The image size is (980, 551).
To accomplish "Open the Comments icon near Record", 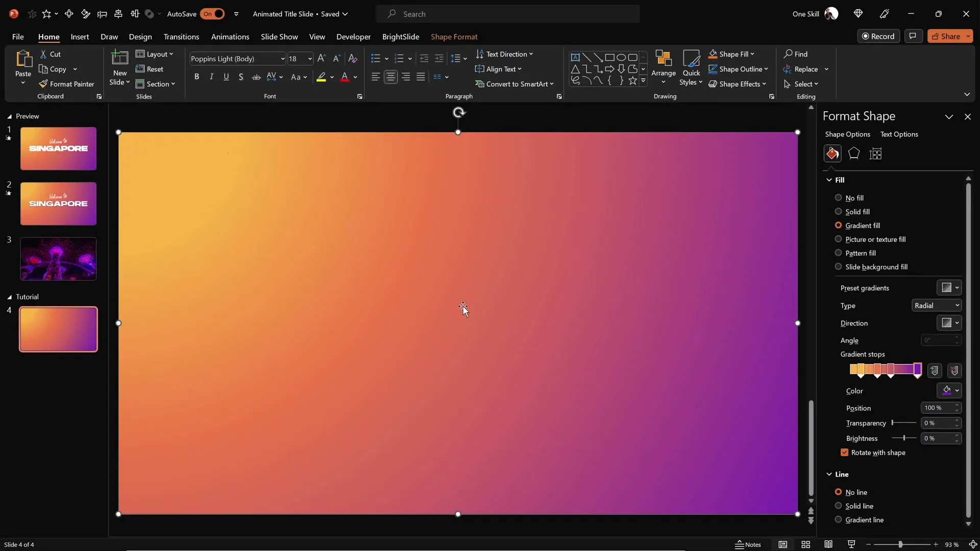I will tap(913, 36).
